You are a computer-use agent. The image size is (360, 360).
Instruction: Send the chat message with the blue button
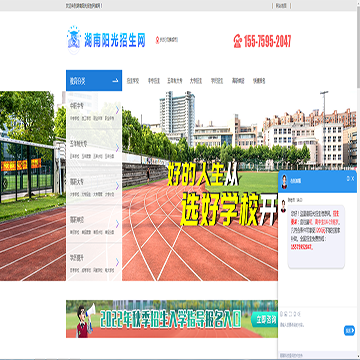click(349, 330)
